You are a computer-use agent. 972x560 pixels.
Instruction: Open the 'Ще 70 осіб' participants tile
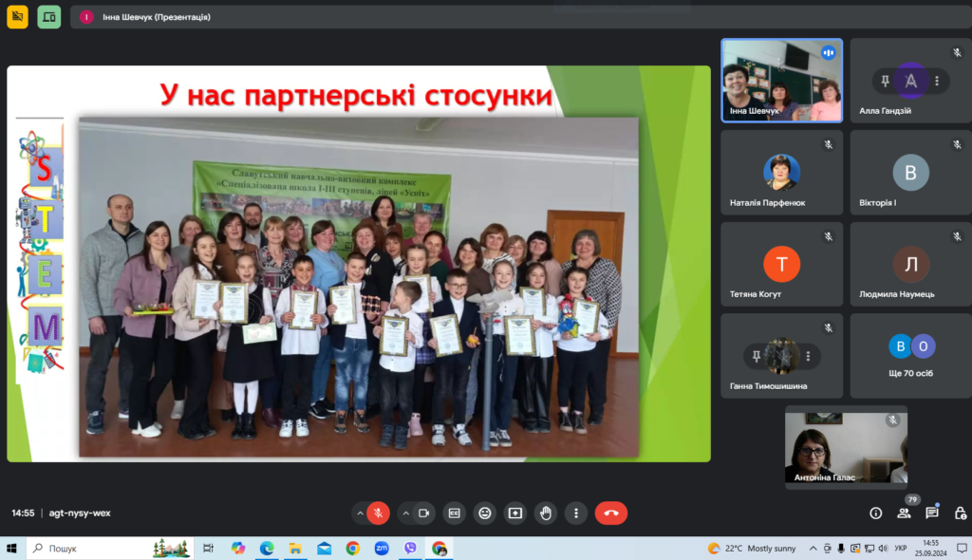click(910, 356)
